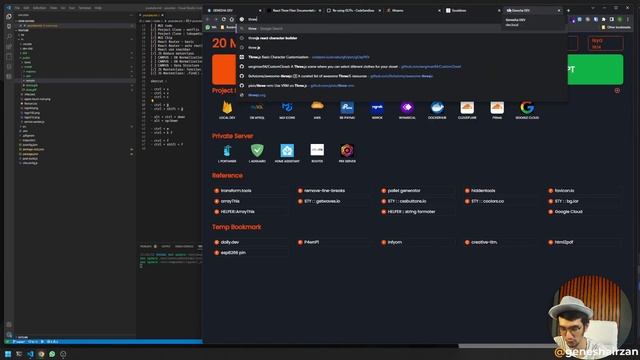Reload the page in Chrome

click(x=224, y=19)
